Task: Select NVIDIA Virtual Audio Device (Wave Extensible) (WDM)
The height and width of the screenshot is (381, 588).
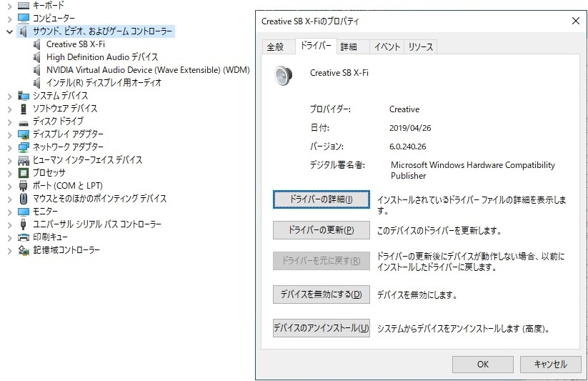Action: [148, 70]
